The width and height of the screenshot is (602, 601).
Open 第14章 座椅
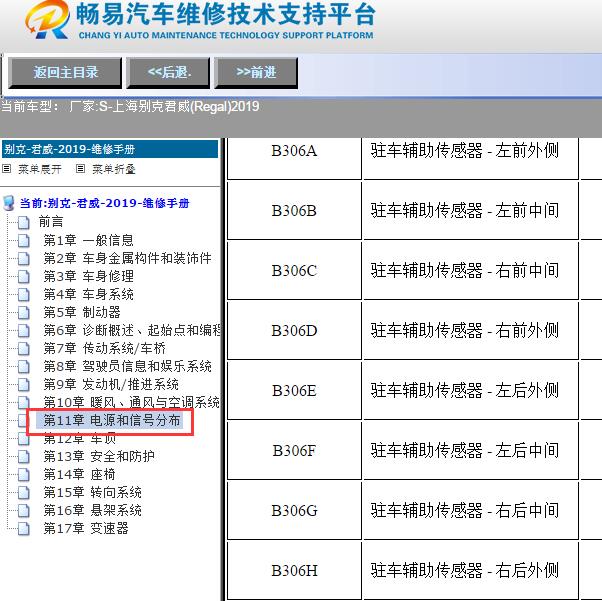79,475
